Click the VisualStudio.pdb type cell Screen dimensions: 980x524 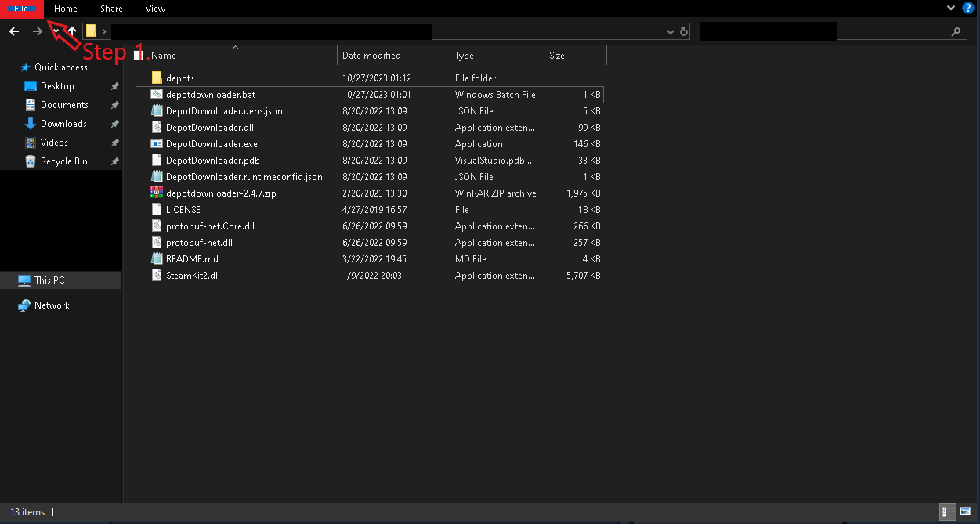click(x=494, y=161)
